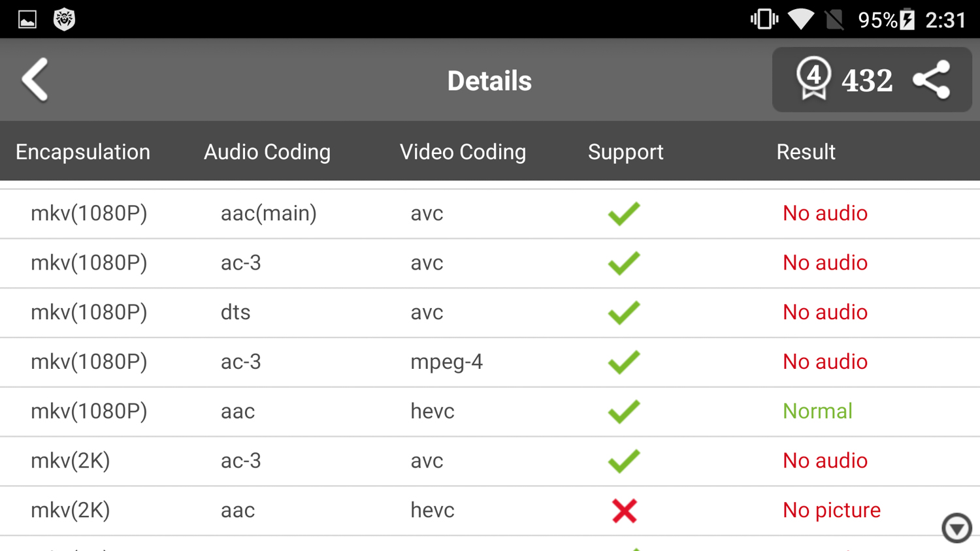Tap the red X for mkv(2K) hevc
The image size is (980, 551).
[625, 511]
